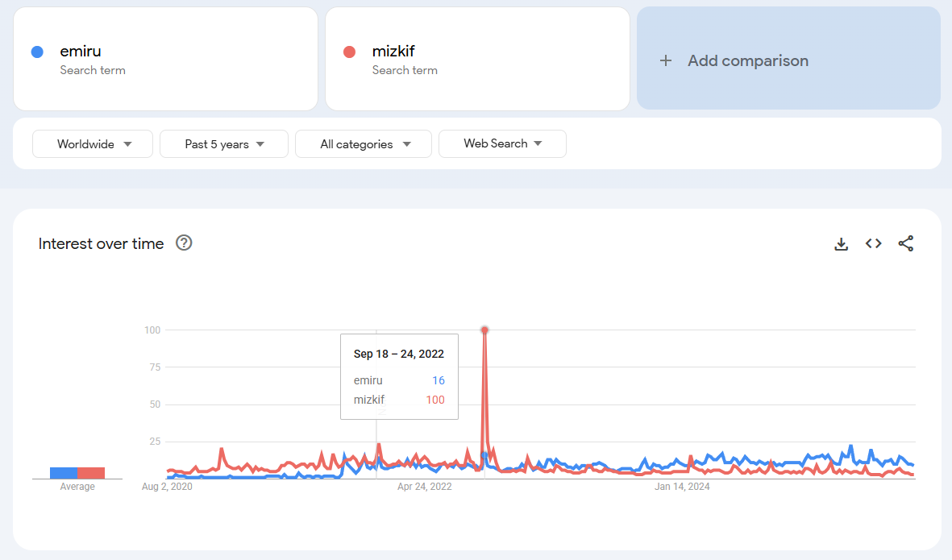
Task: Click the Jan 14, 2024 axis label
Action: tap(682, 487)
